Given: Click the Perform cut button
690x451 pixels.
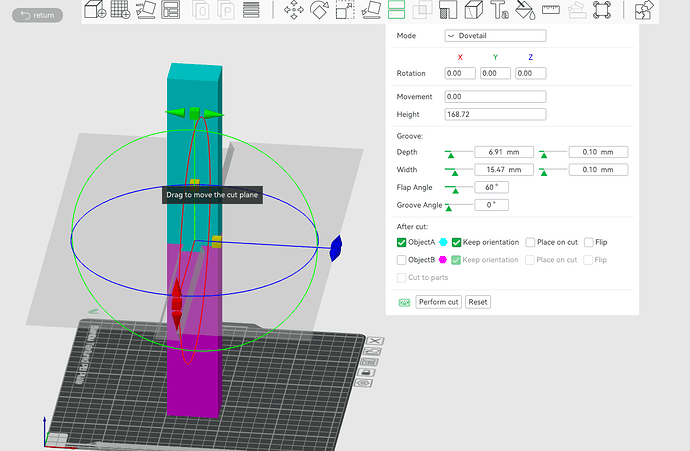Looking at the screenshot, I should pyautogui.click(x=438, y=302).
